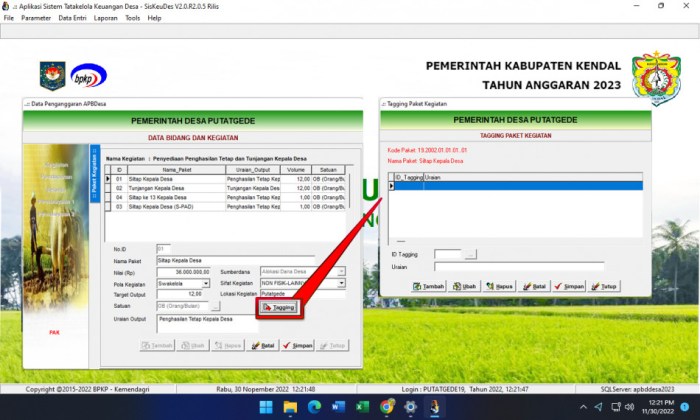Click the Lokasi Kegiatan input field
700x420 pixels.
pos(303,294)
